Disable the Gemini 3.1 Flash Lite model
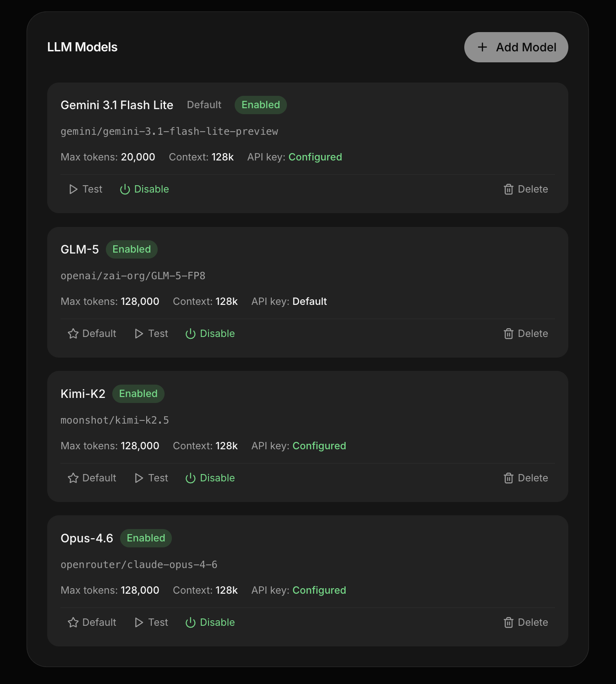This screenshot has width=616, height=684. click(144, 189)
